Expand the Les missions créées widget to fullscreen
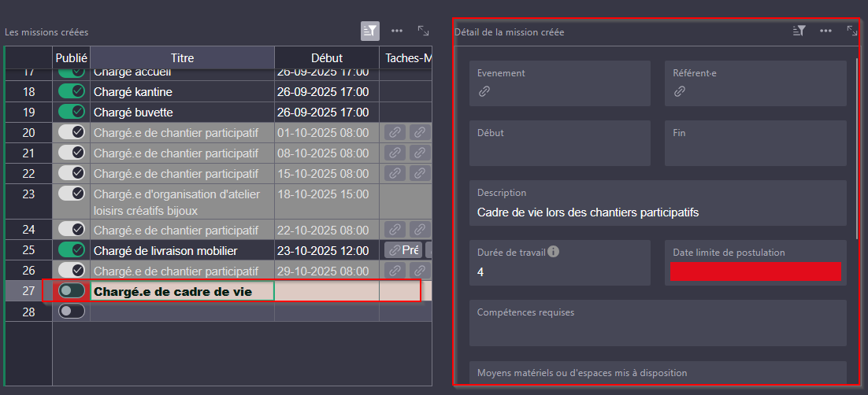This screenshot has height=395, width=868. (423, 31)
